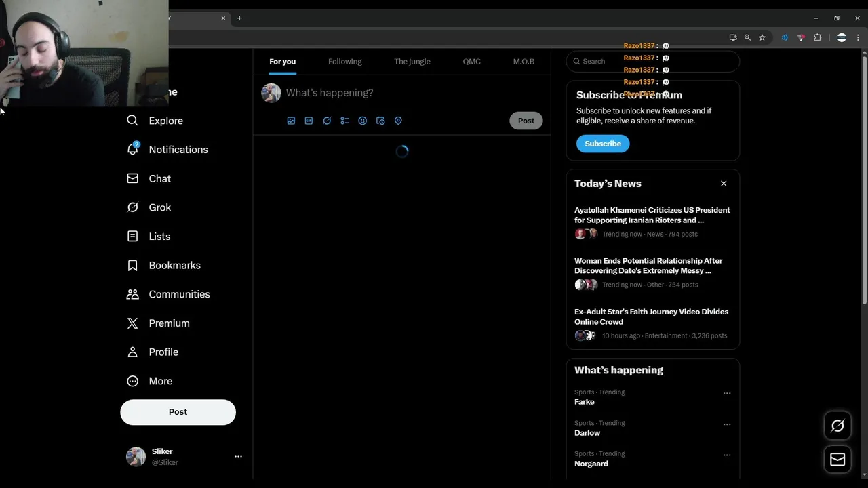Open Chrome three-dot menu
The width and height of the screenshot is (868, 488).
point(859,37)
